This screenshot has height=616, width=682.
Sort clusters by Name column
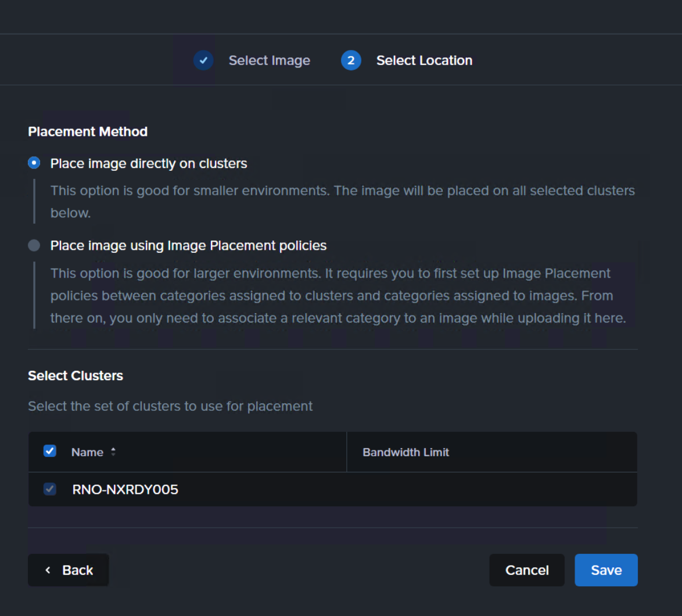coord(87,452)
